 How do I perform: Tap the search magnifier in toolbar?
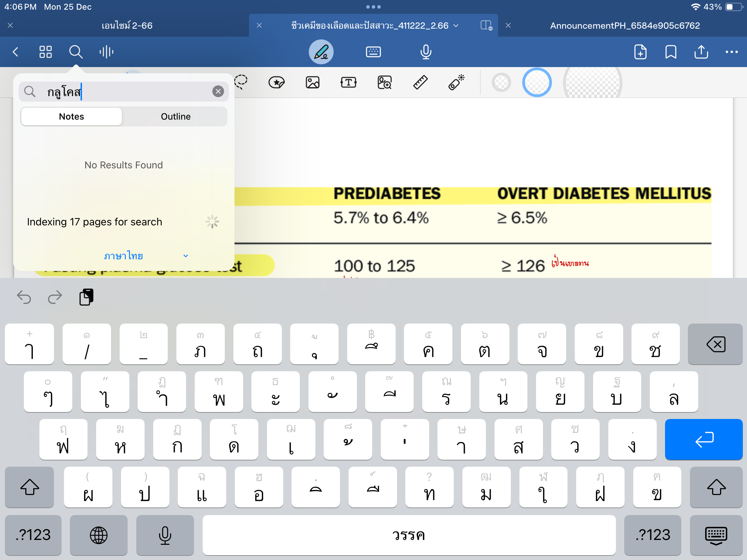[x=76, y=52]
